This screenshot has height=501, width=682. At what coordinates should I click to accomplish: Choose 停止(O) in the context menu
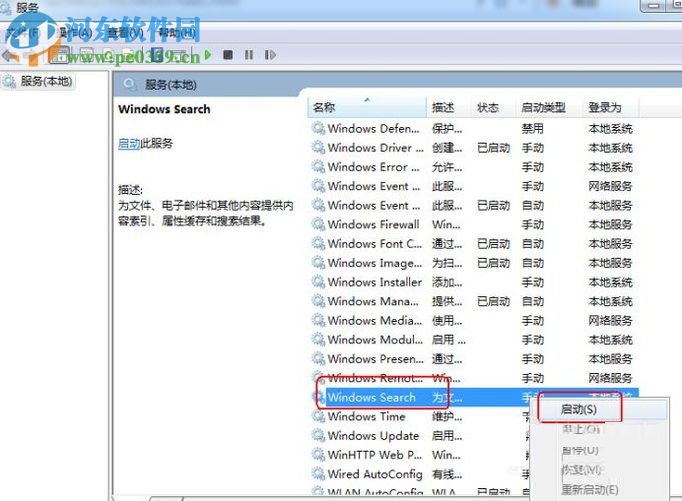tap(581, 429)
